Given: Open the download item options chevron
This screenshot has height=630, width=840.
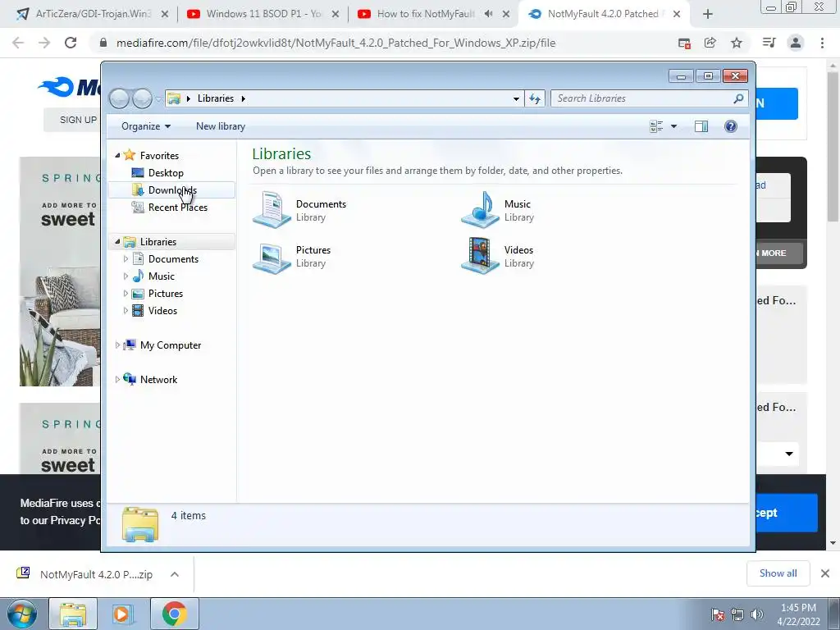Looking at the screenshot, I should [x=175, y=574].
